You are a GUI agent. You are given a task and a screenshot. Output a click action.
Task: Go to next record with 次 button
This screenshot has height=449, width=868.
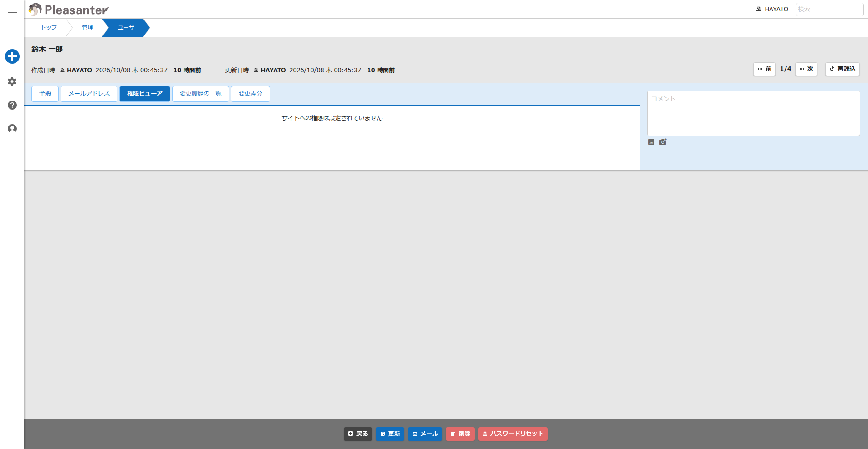tap(806, 69)
